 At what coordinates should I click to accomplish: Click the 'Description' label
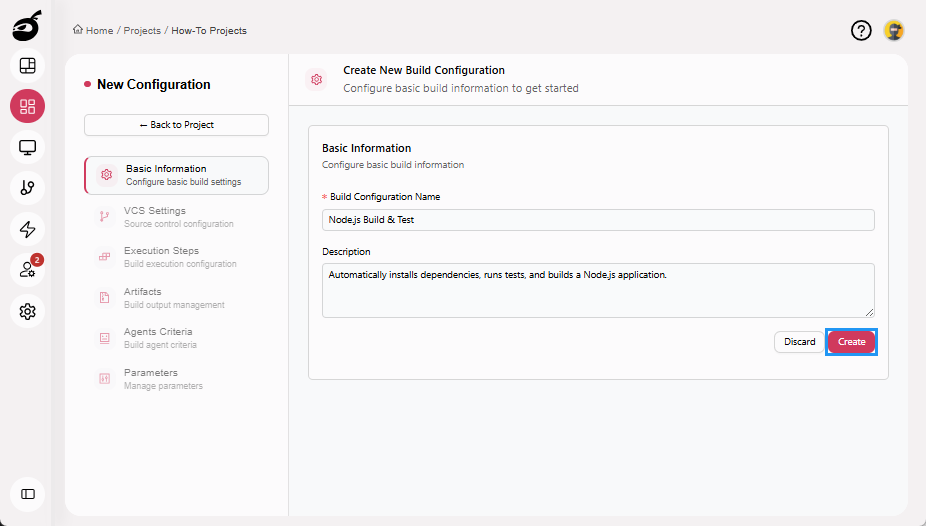tap(346, 251)
